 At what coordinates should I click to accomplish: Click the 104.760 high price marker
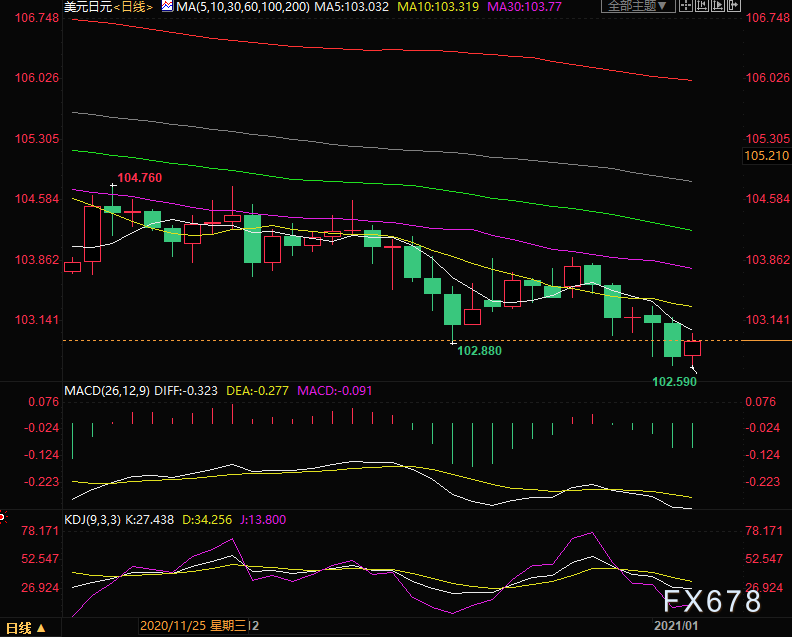tap(139, 178)
